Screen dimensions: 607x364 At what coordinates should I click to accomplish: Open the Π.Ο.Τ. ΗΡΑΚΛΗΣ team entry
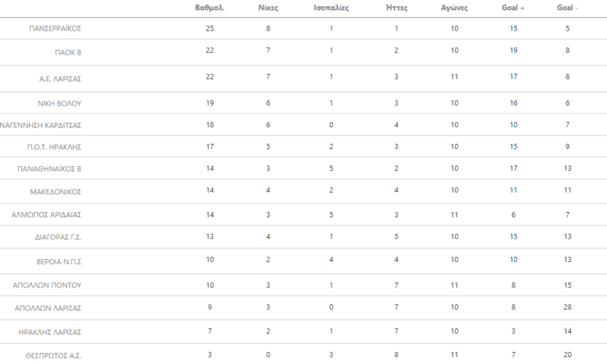(x=54, y=148)
